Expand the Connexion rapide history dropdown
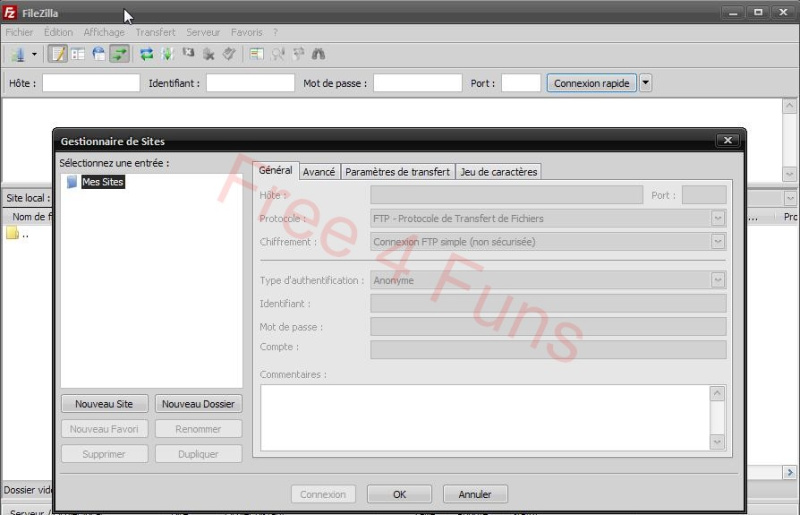This screenshot has height=515, width=800. (645, 83)
